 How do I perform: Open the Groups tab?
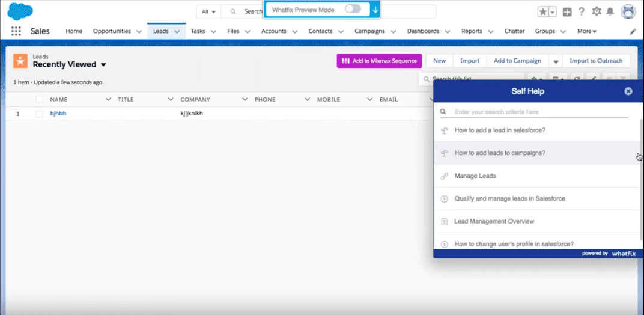click(x=545, y=31)
